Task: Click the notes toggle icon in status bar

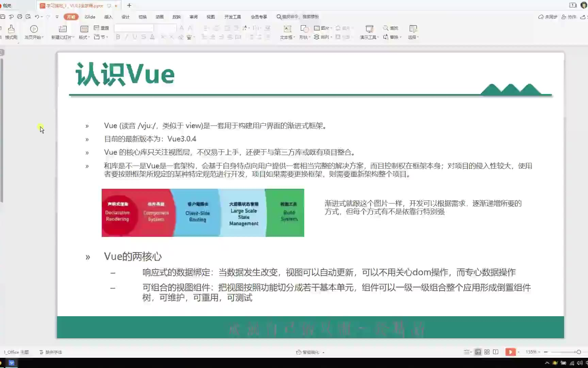Action: coord(467,352)
